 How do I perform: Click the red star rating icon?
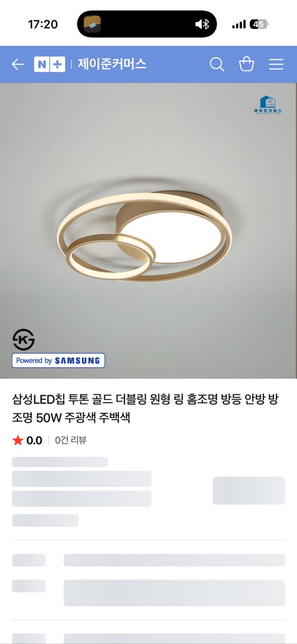tap(17, 440)
